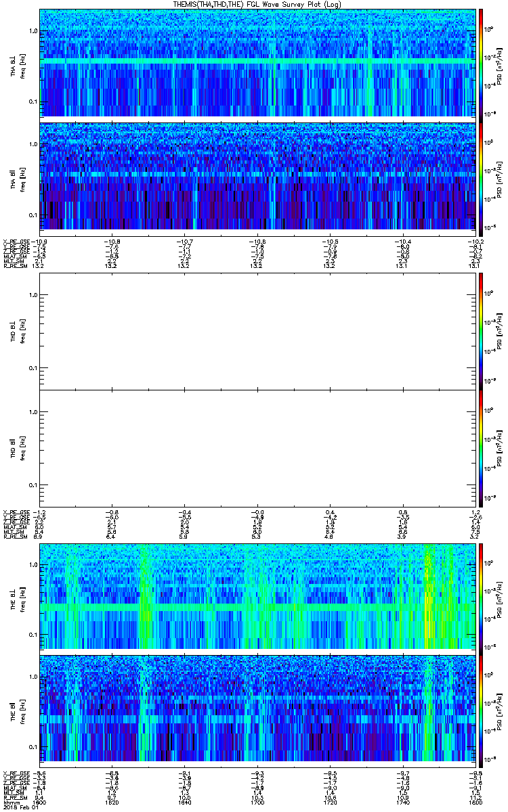
Task: Click the 'X_RE_GSE' row label under the THA panels
Action: (16, 242)
